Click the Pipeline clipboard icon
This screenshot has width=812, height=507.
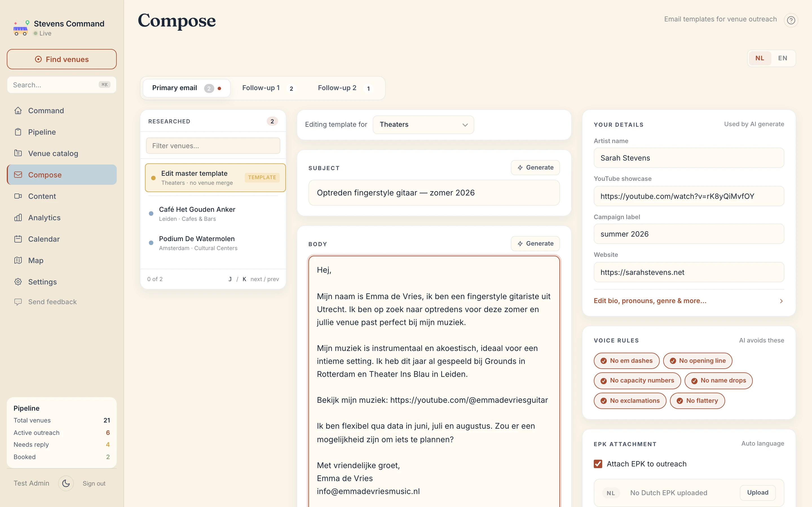point(18,132)
